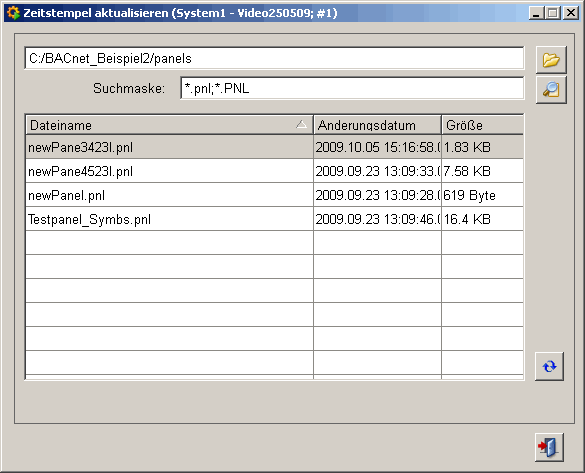Click the exit door icon button
Image resolution: width=585 pixels, height=473 pixels.
(x=549, y=447)
